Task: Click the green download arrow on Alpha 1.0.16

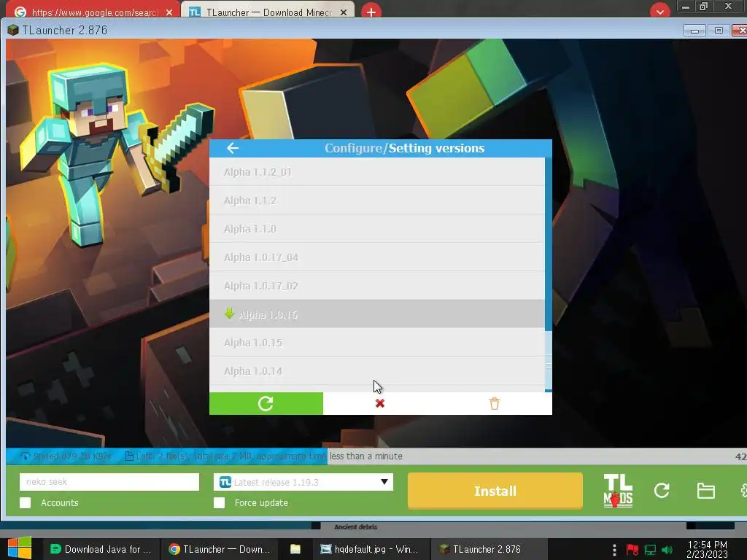Action: click(229, 314)
